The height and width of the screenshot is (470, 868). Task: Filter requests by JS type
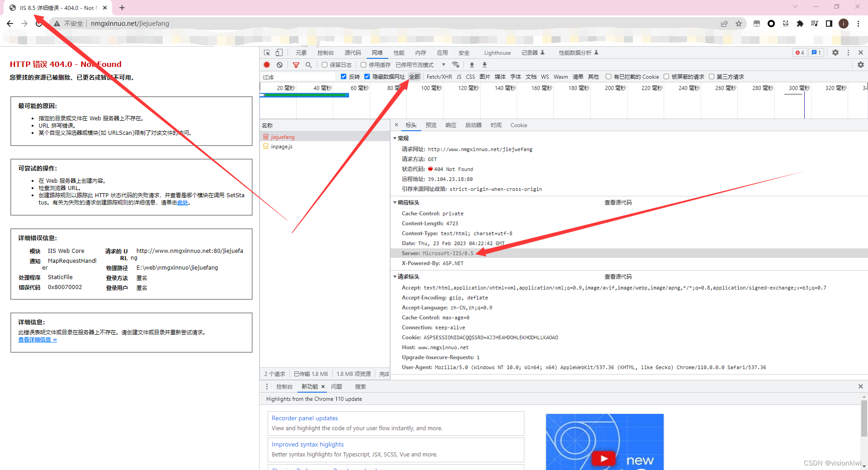(459, 76)
